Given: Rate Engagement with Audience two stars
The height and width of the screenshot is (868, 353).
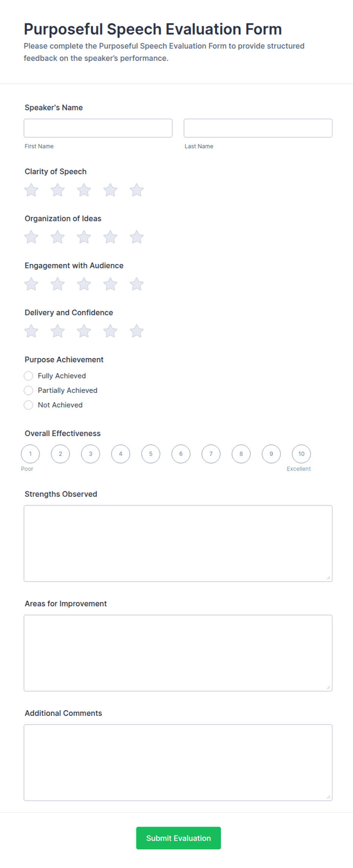Looking at the screenshot, I should tap(58, 284).
